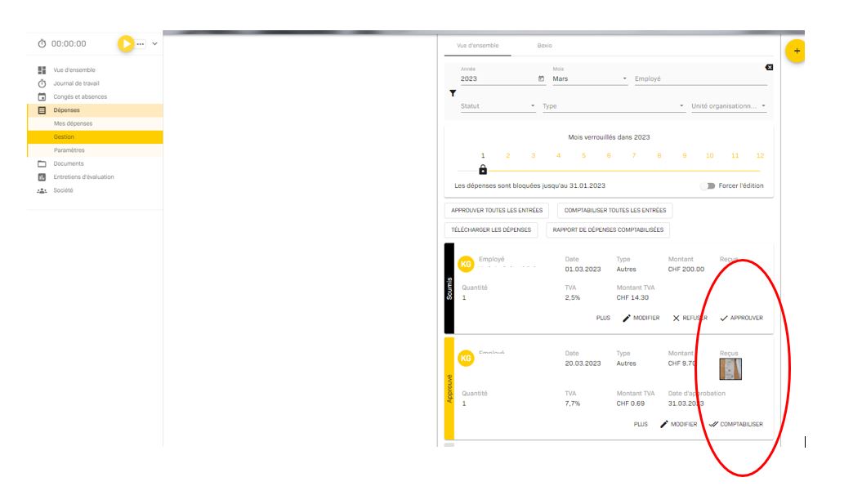Click Télécharger les dépenses button

pyautogui.click(x=491, y=230)
